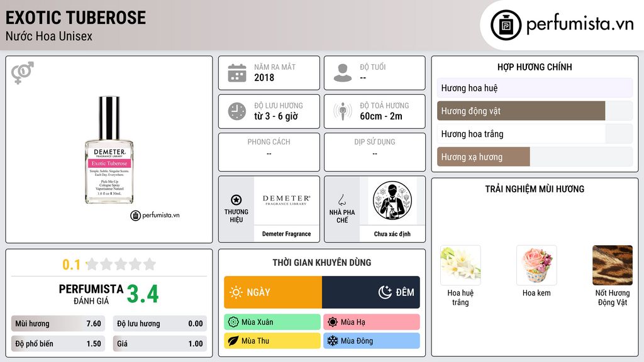Click the TRẢI NGHIỆM MÙI HƯƠNG heading
The height and width of the screenshot is (362, 644).
(x=535, y=189)
